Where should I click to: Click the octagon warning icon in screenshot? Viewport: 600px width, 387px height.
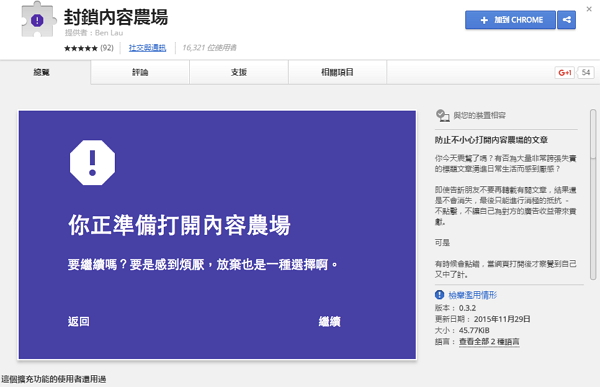click(92, 162)
